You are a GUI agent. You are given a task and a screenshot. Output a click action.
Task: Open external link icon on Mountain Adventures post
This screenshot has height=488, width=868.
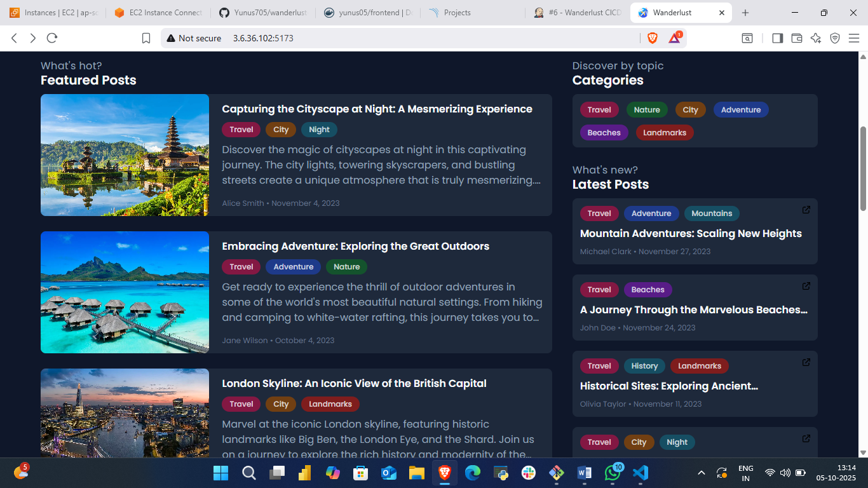pyautogui.click(x=806, y=210)
